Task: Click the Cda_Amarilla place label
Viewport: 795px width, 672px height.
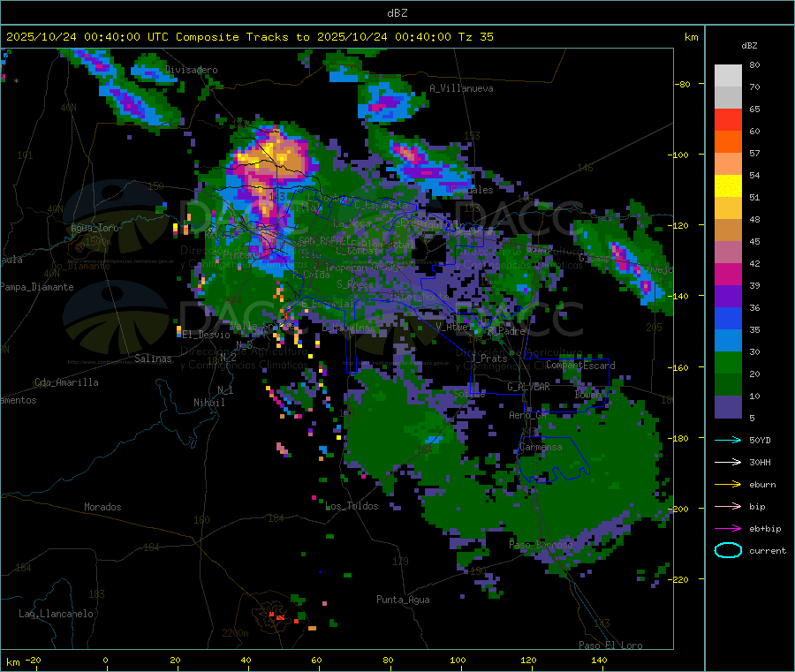Action: point(66,382)
